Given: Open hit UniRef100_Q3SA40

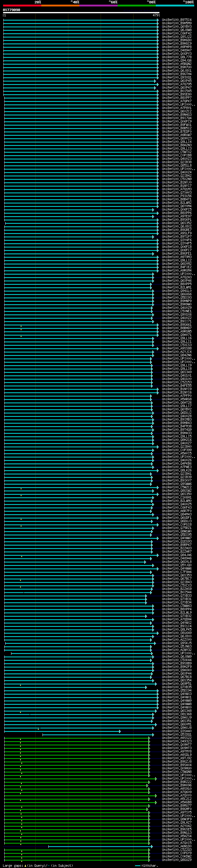Looking at the screenshot, I should coord(176,731).
